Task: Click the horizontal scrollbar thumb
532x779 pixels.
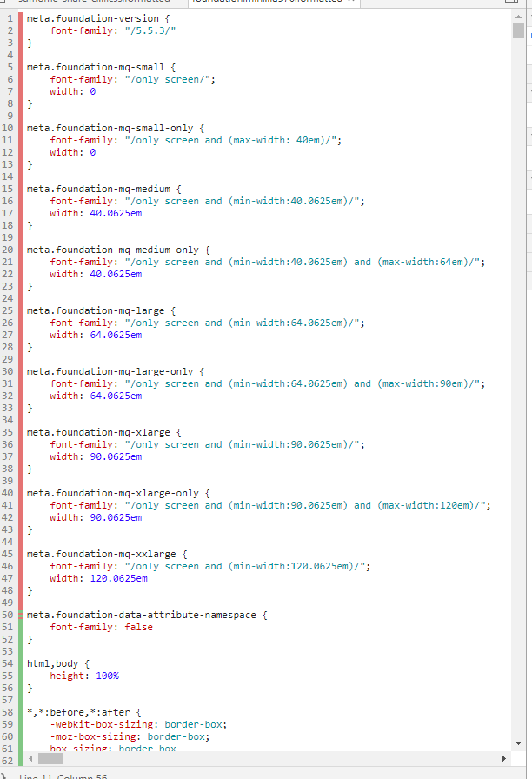Action: pyautogui.click(x=50, y=759)
